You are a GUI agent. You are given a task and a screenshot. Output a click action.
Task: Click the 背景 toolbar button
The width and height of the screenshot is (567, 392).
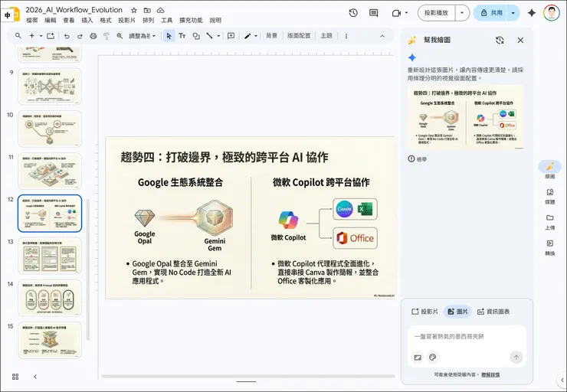(x=271, y=36)
